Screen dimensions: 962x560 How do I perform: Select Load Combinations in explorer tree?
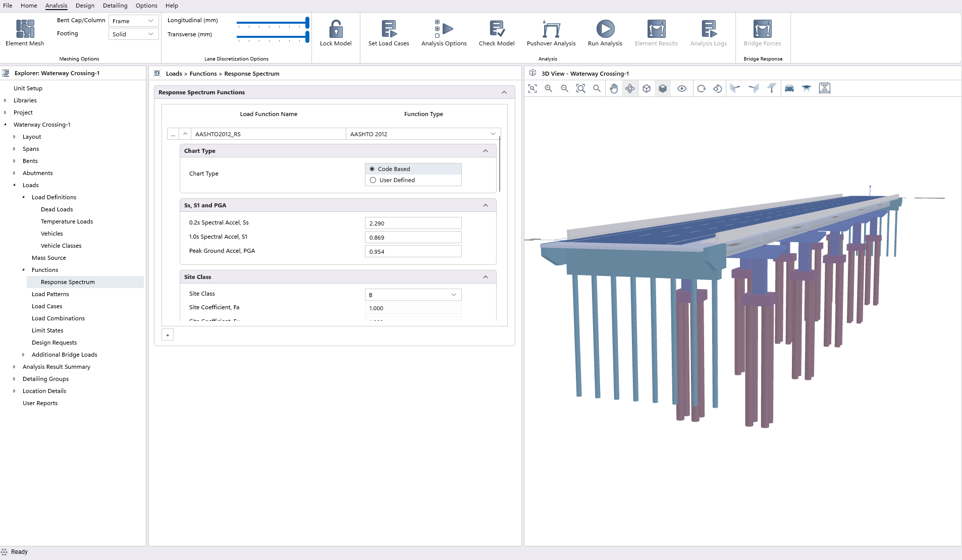pos(58,318)
